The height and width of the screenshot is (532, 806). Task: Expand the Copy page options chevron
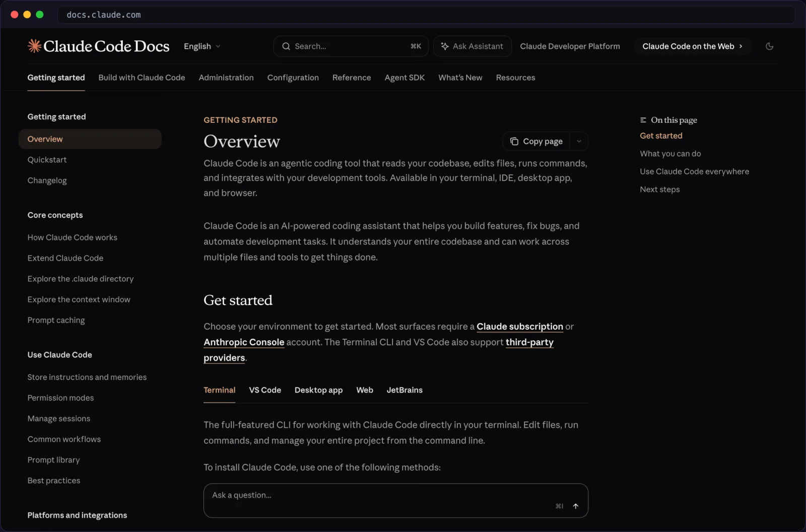[x=579, y=141]
